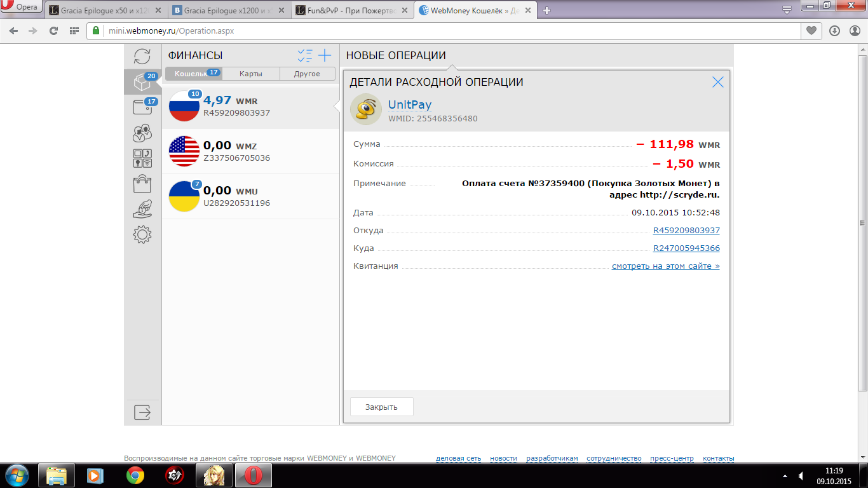Image resolution: width=868 pixels, height=488 pixels.
Task: Select the WMZ dollar wallet
Action: coord(250,151)
